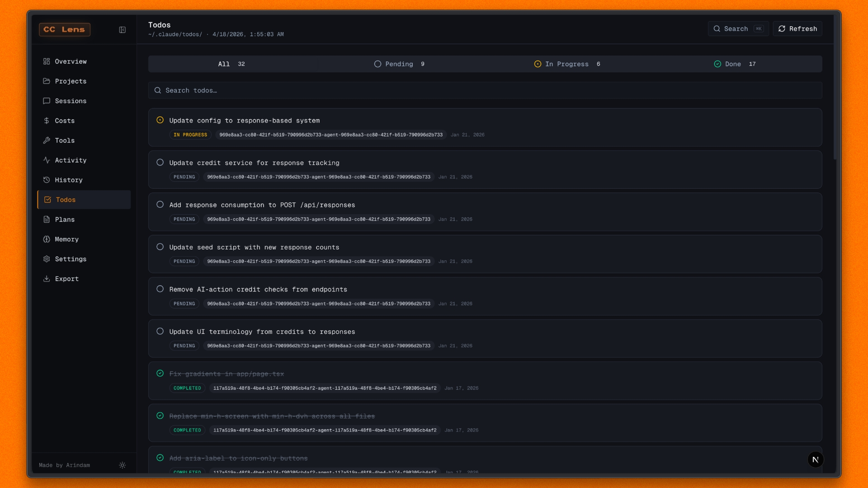The width and height of the screenshot is (868, 488).
Task: Click the Refresh button
Action: coord(797,28)
